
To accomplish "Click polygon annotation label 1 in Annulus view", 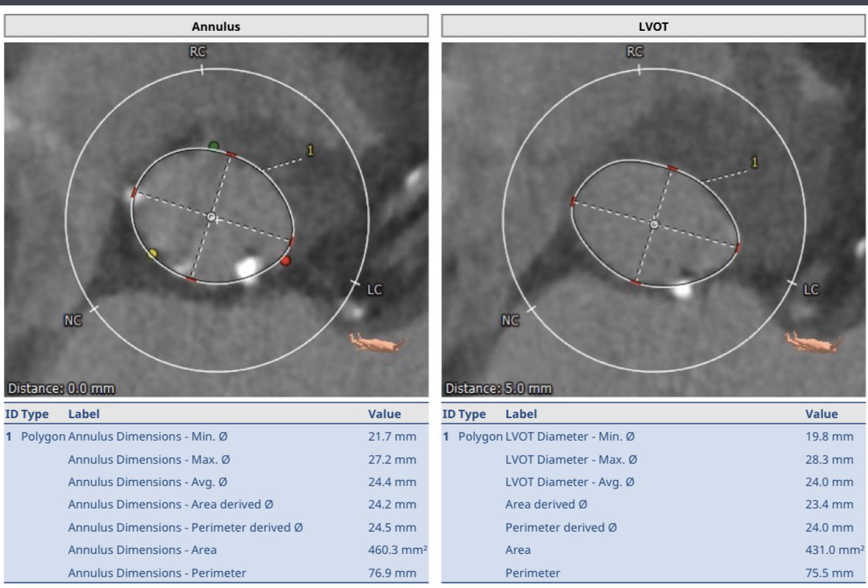I will (310, 150).
